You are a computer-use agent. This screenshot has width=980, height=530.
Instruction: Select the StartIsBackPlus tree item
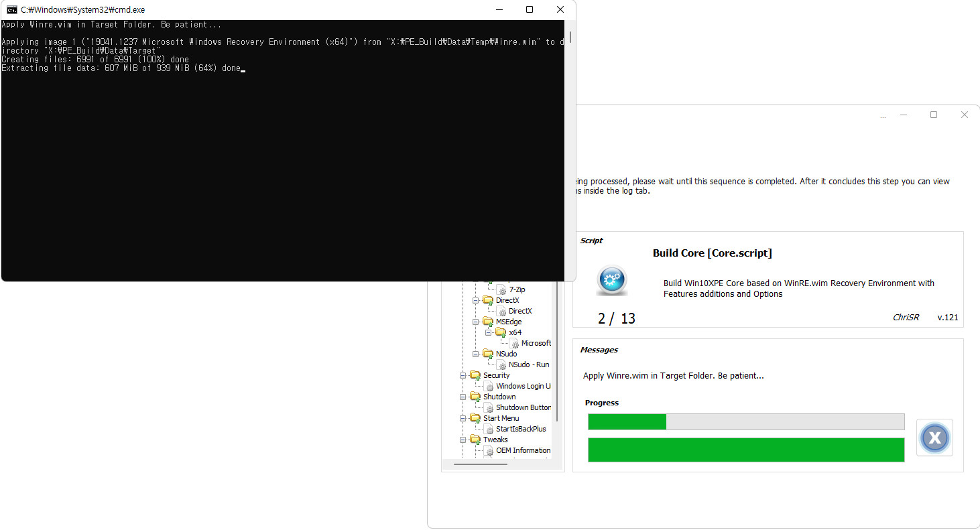tap(521, 429)
